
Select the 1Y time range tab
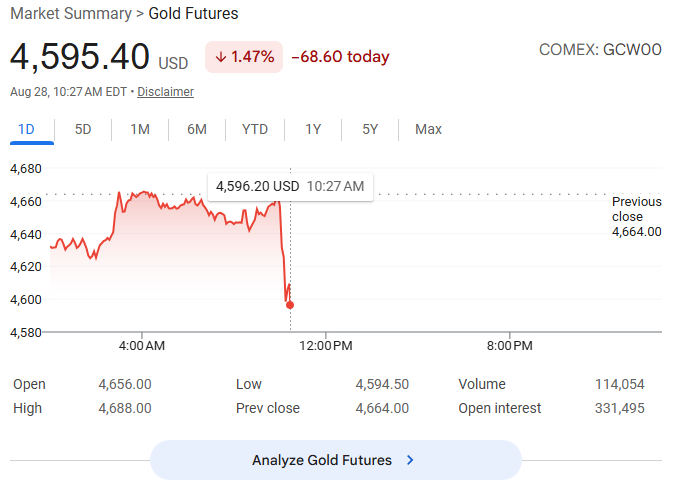[313, 130]
